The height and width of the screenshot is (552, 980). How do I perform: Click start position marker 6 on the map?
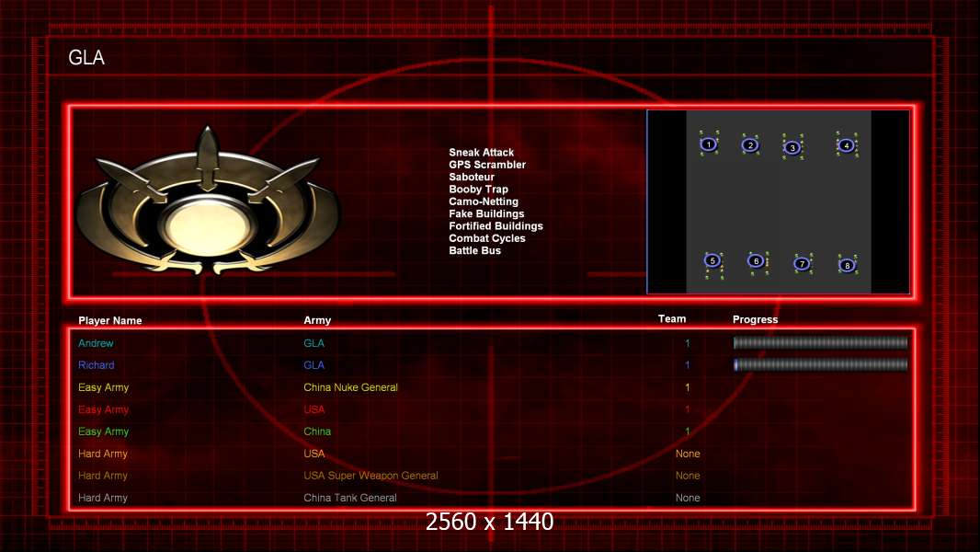coord(756,260)
